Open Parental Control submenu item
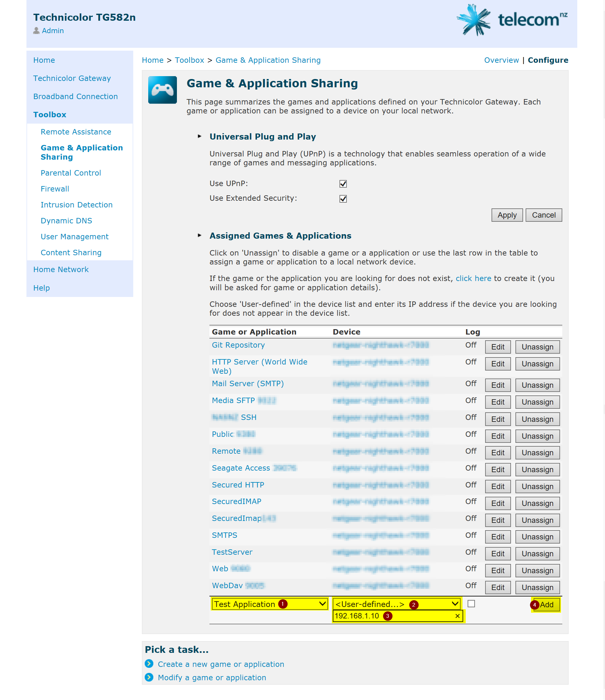 tap(71, 173)
